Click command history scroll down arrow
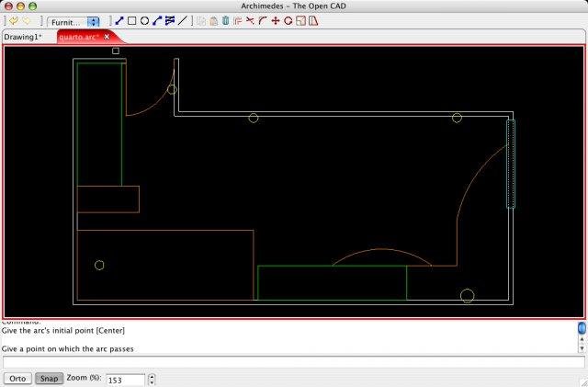The width and height of the screenshot is (588, 387). pos(582,349)
